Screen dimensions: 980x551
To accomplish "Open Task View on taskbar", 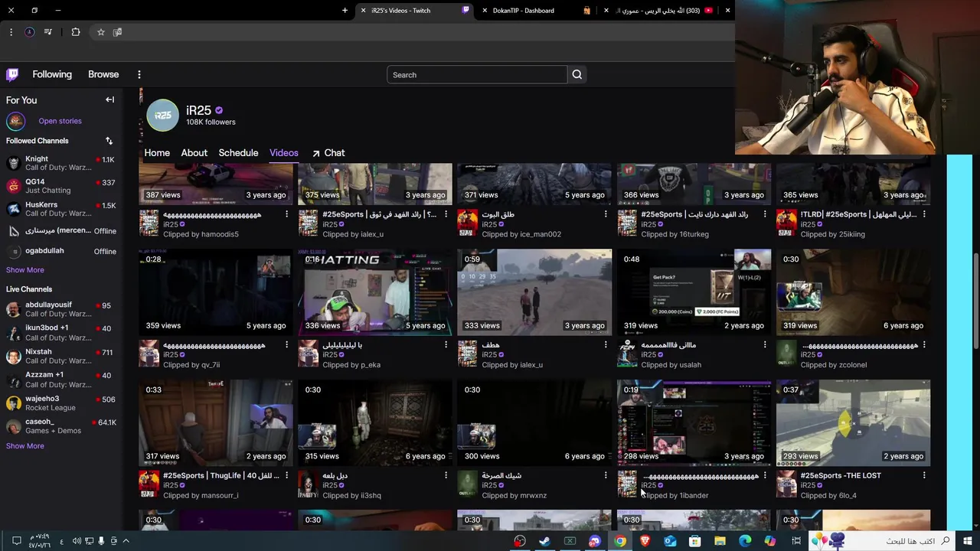I will click(x=796, y=541).
